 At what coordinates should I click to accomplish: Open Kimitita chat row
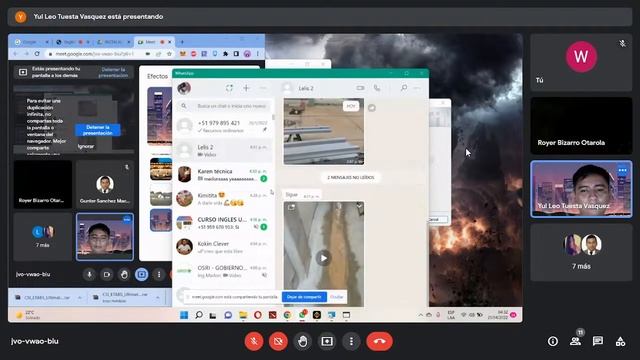tap(223, 199)
